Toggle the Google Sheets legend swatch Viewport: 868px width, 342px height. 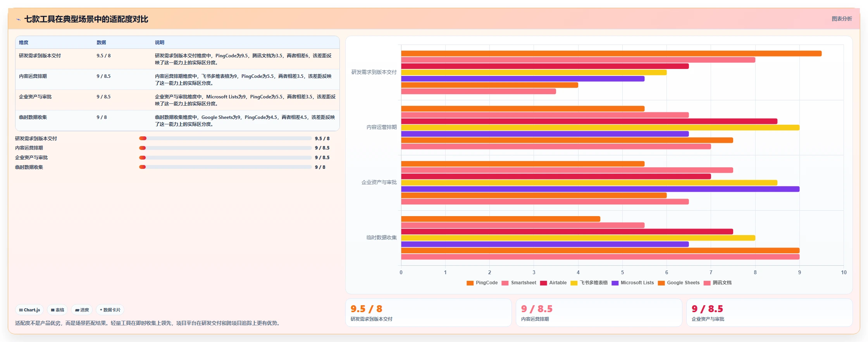661,283
